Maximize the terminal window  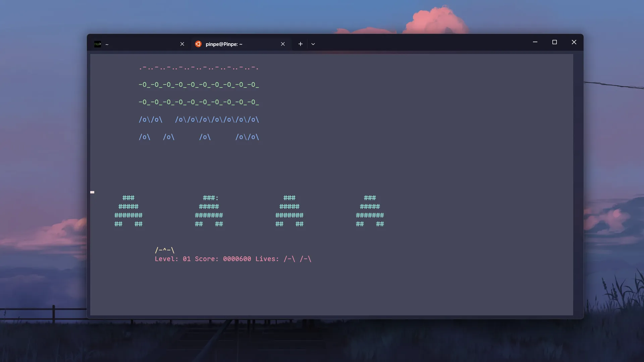pos(554,42)
